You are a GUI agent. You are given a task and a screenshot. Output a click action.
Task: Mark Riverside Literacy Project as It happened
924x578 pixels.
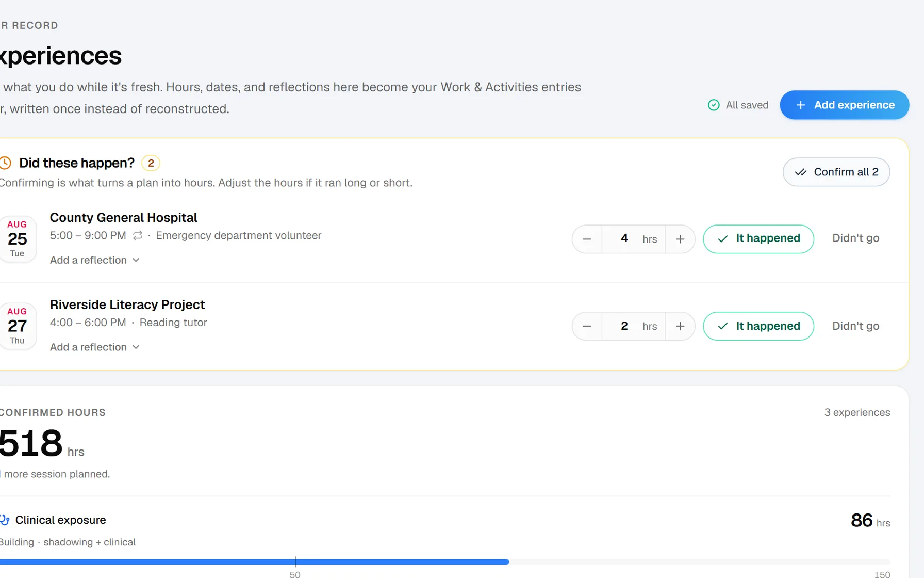[758, 326]
